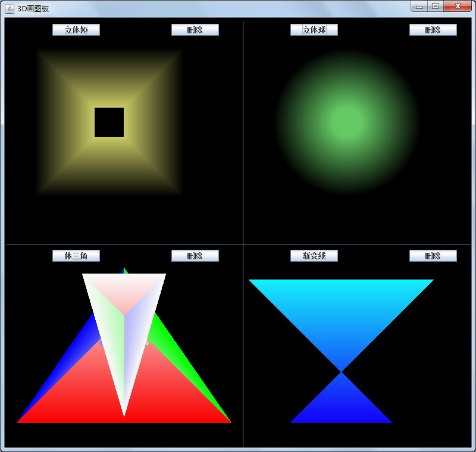This screenshot has width=476, height=452.
Task: Click the 体三角 button
Action: point(76,256)
